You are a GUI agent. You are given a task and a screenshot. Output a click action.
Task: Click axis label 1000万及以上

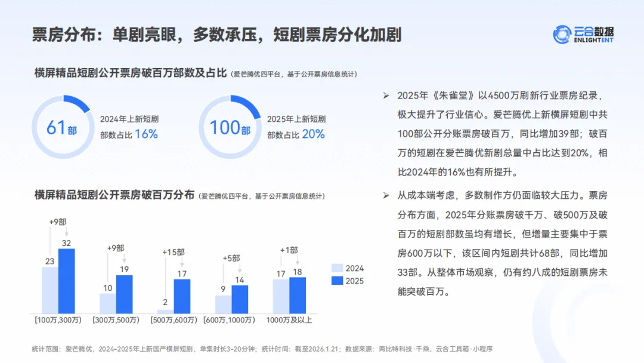click(289, 320)
